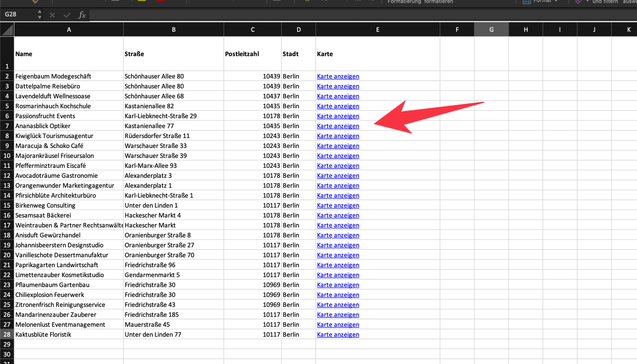
Task: Click the Straße header cell
Action: 174,54
